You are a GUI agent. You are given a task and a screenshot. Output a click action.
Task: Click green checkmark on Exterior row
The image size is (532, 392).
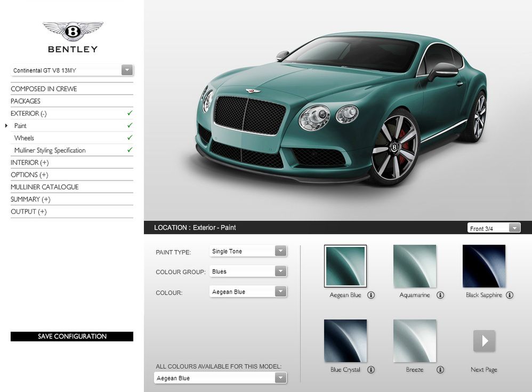(x=130, y=113)
